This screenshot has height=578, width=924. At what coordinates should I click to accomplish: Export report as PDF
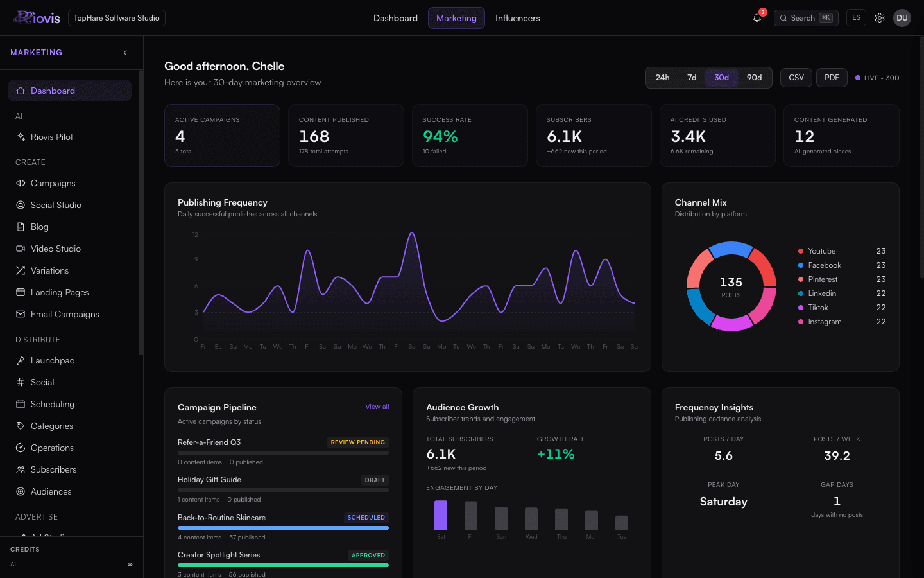click(832, 78)
